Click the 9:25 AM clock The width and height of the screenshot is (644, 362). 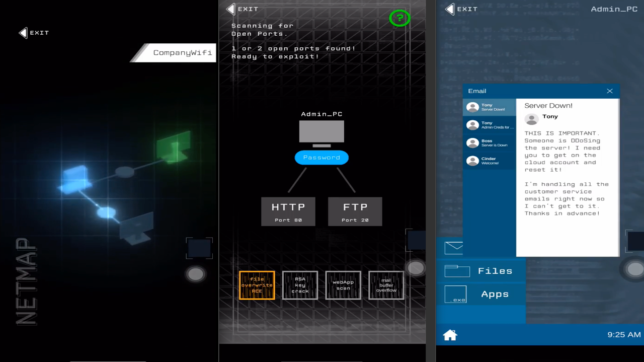624,335
